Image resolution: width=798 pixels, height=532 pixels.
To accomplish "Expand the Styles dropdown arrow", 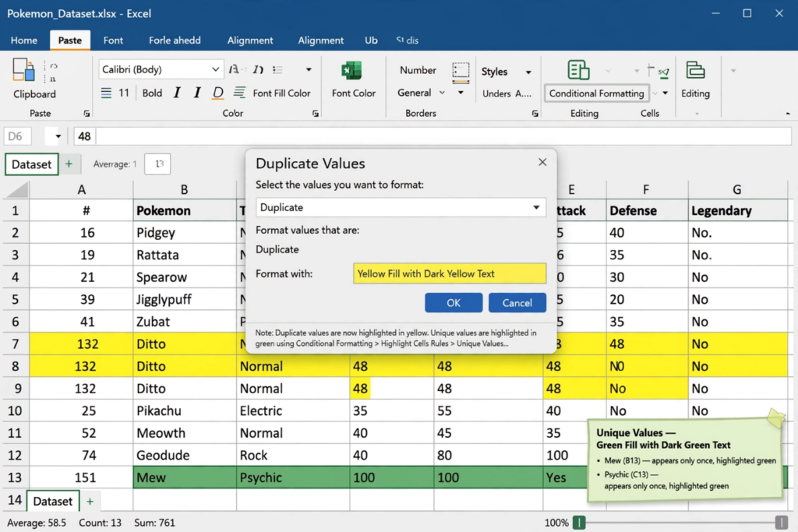I will [528, 72].
